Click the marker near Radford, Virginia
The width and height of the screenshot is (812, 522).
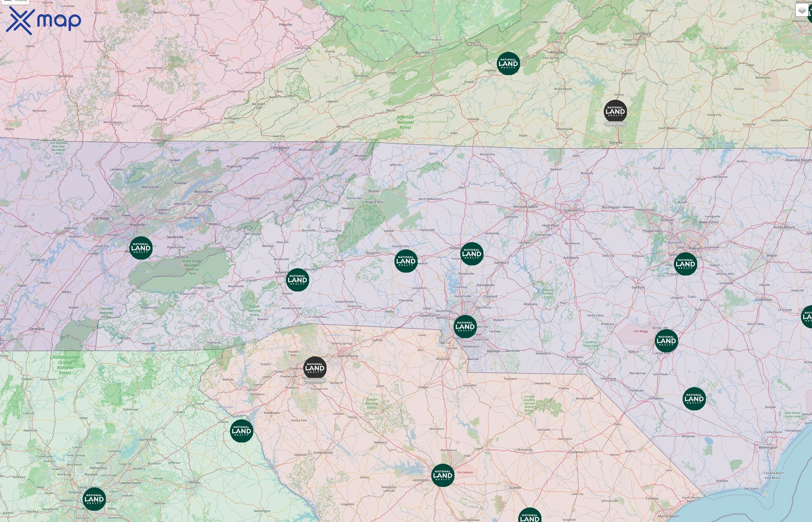508,63
